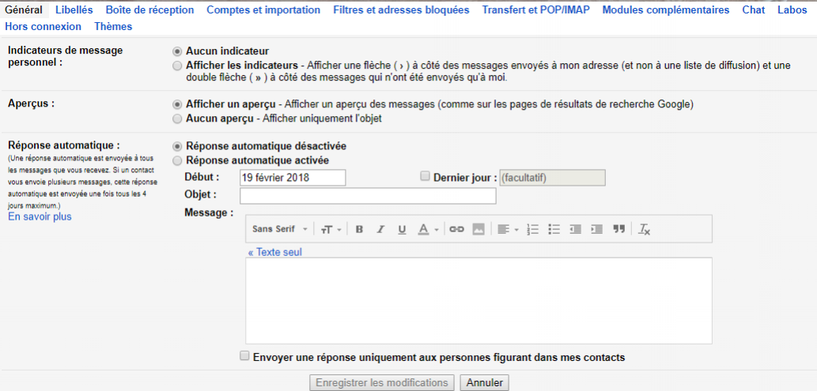This screenshot has height=391, width=817.
Task: Insert an image into the message
Action: click(478, 229)
